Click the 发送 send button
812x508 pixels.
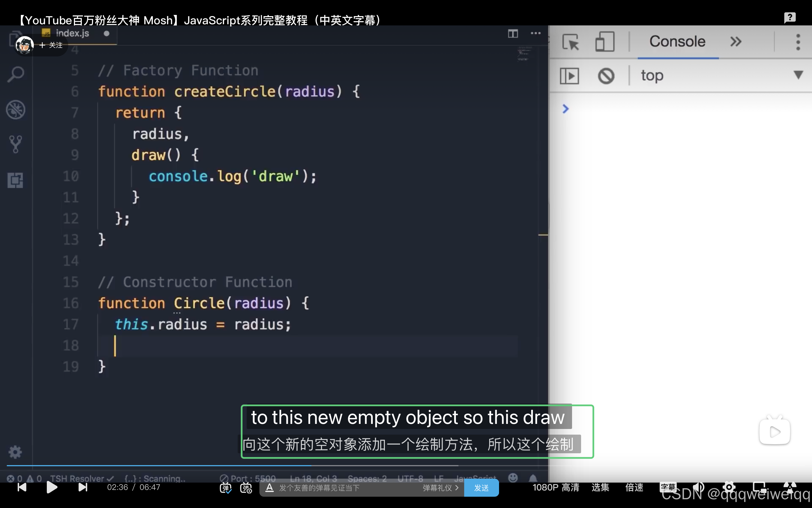[x=481, y=488]
